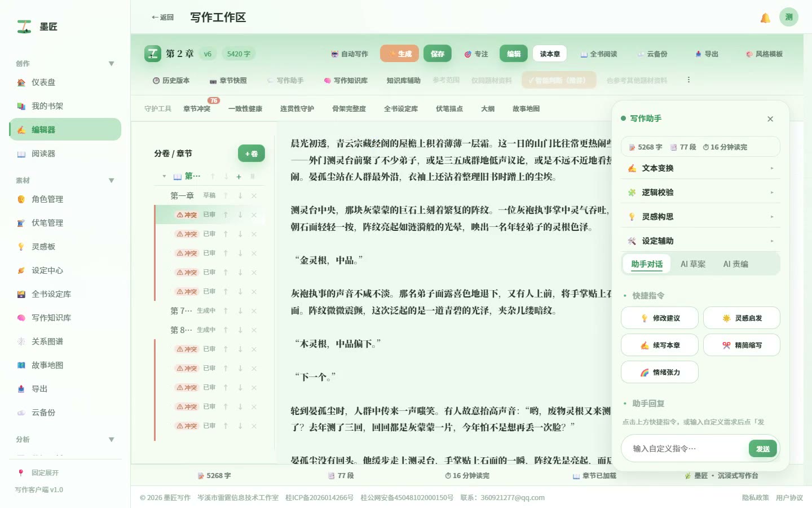Open 风格模板 style templates

tap(764, 54)
